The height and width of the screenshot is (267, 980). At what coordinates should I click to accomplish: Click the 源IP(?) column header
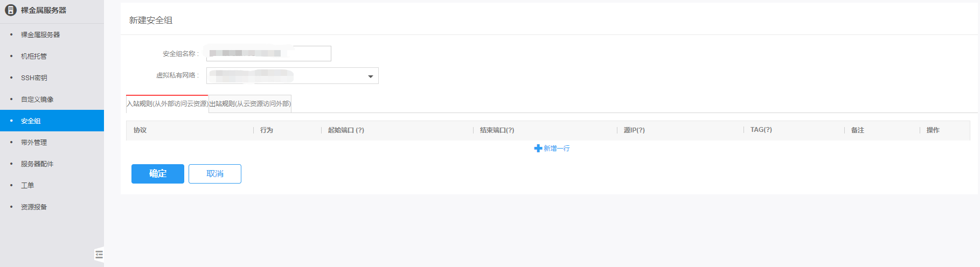coord(634,130)
